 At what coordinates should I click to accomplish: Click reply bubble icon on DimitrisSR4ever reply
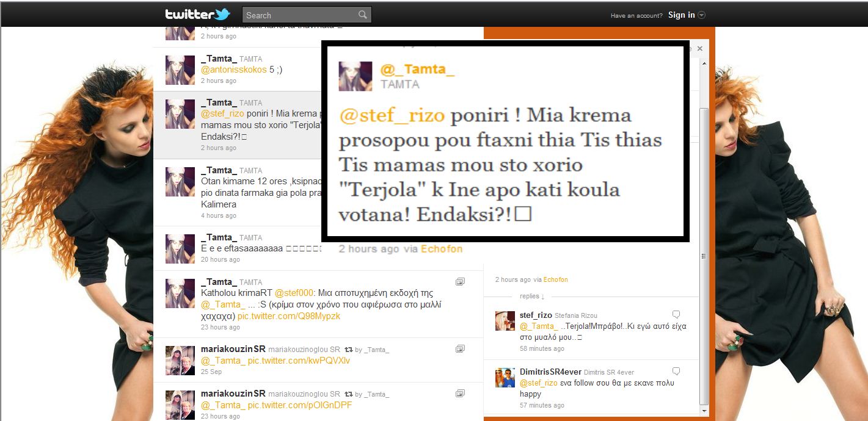coord(676,372)
